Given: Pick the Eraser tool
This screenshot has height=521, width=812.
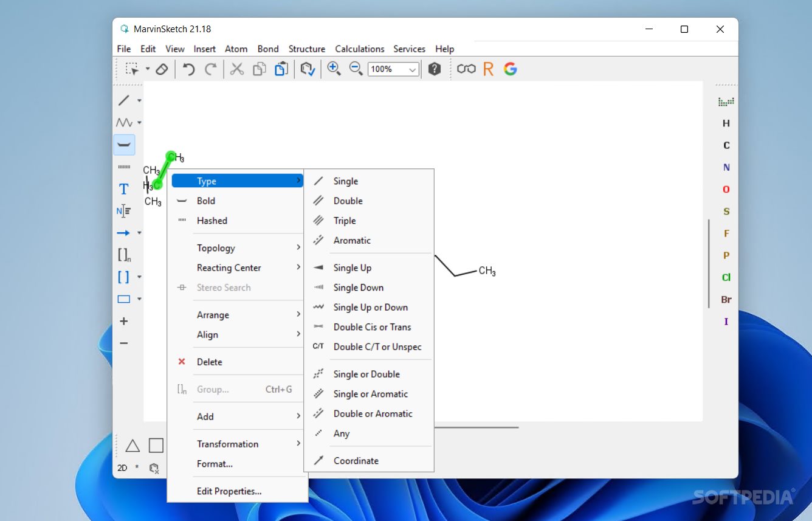Looking at the screenshot, I should click(x=161, y=69).
